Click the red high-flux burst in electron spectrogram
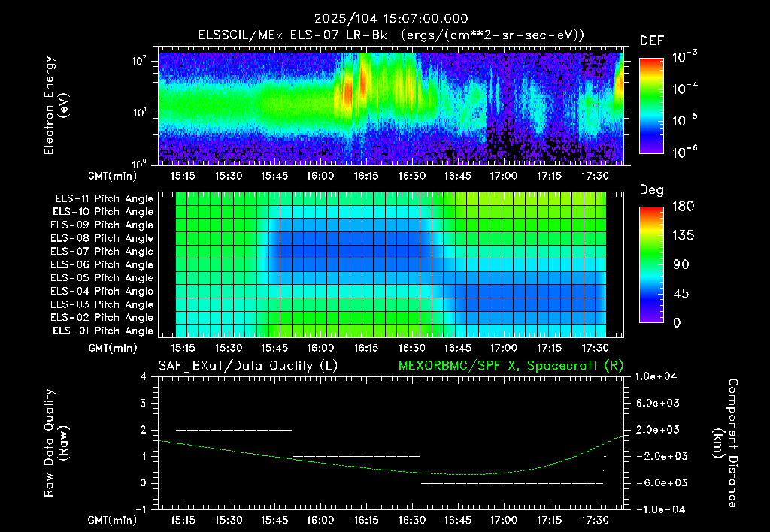Image resolution: width=770 pixels, height=532 pixels. pos(347,91)
